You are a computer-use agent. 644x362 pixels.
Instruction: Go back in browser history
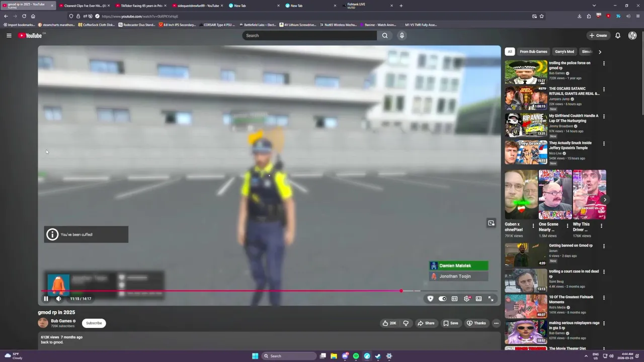click(6, 16)
